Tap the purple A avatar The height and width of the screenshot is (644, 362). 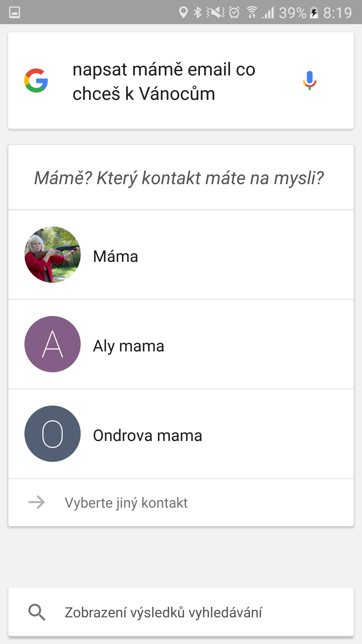pos(53,344)
